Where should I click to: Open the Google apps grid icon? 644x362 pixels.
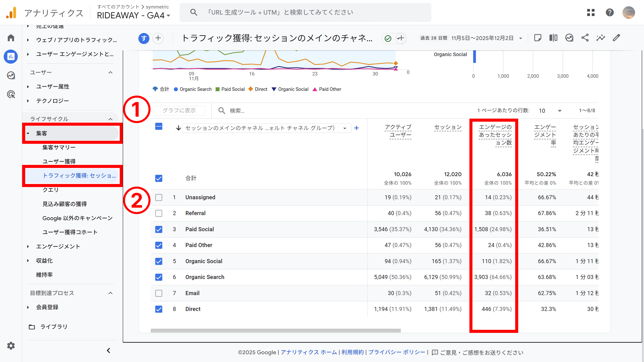pyautogui.click(x=591, y=12)
